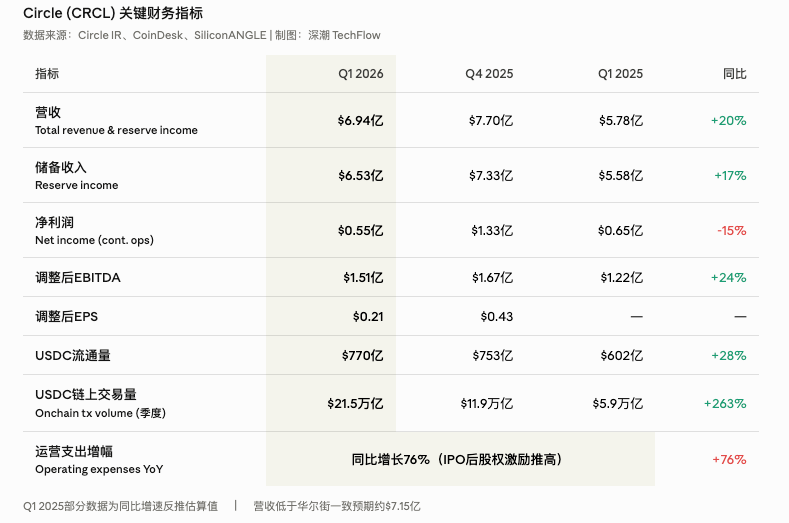Image resolution: width=789 pixels, height=523 pixels.
Task: Click the 'Reserve income' subtitle
Action: [x=76, y=185]
